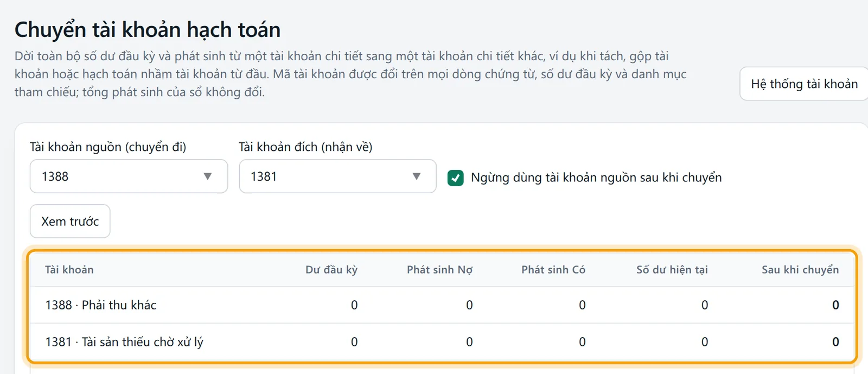Viewport: 868px width, 374px height.
Task: Click the Dư đầu kỳ column header
Action: (331, 270)
